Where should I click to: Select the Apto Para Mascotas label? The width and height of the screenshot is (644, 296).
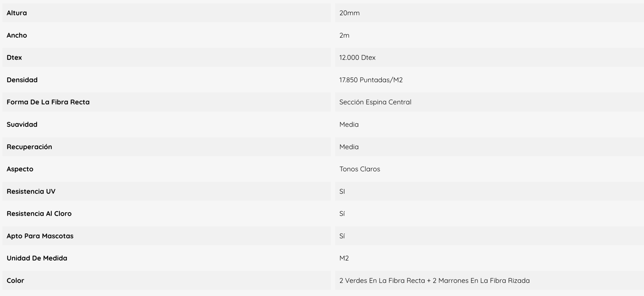[40, 236]
